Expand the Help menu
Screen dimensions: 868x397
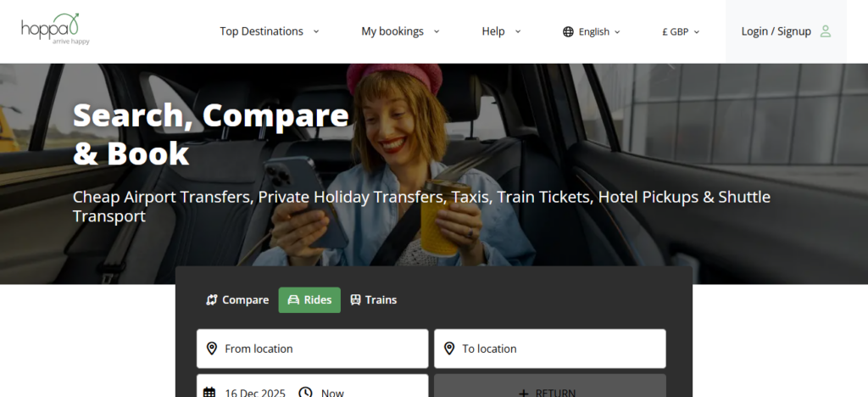[x=502, y=31]
